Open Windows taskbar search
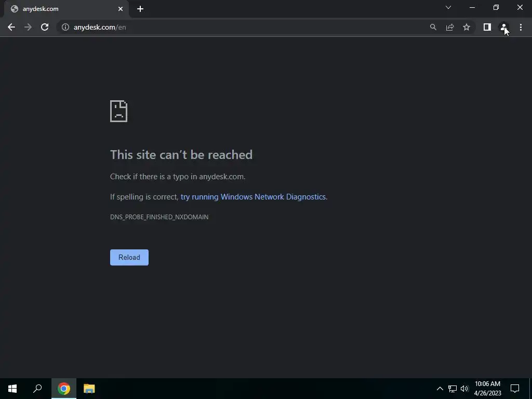Image resolution: width=532 pixels, height=399 pixels. tap(37, 389)
